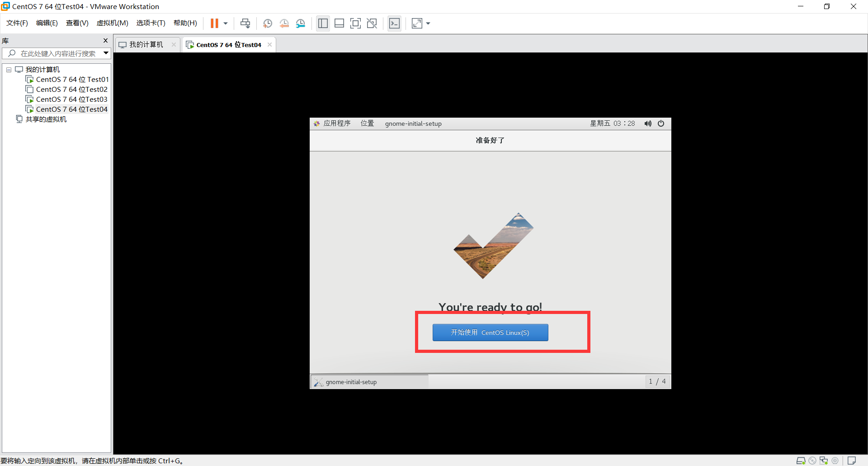Toggle the library sidebar view

coord(323,23)
